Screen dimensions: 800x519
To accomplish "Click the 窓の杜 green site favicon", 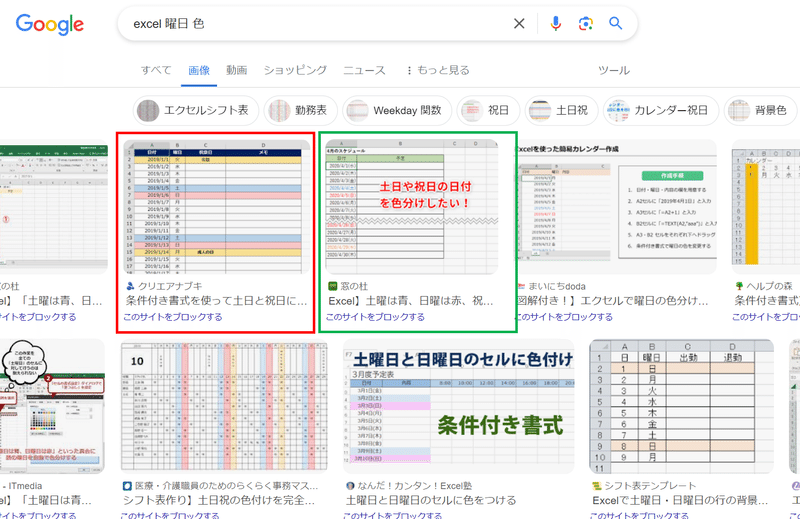I will point(333,286).
